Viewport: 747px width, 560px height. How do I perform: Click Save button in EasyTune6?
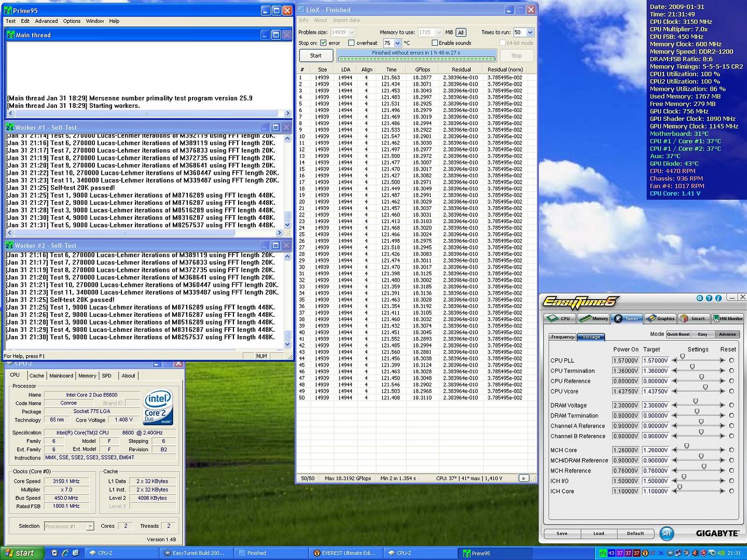click(x=562, y=533)
